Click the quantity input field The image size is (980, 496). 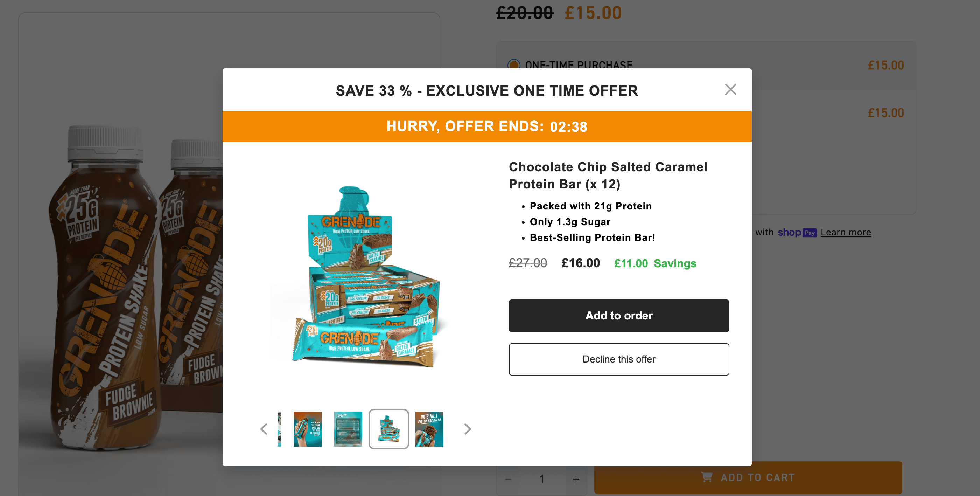(542, 479)
